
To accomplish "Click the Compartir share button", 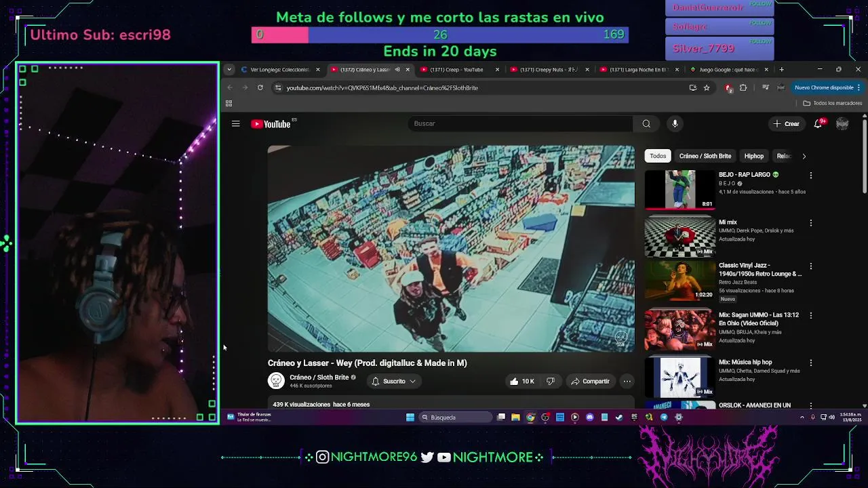I will coord(590,381).
